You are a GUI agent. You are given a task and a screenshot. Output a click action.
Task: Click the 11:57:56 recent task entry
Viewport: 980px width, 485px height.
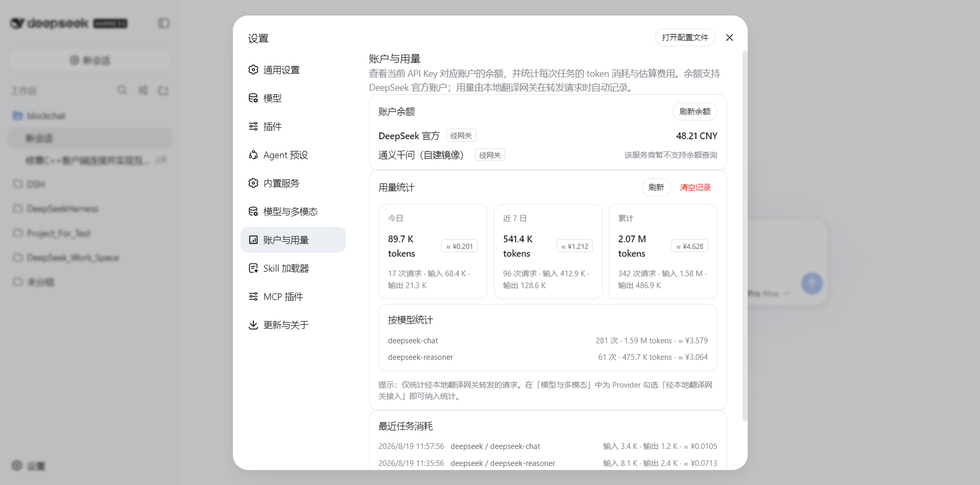click(548, 446)
